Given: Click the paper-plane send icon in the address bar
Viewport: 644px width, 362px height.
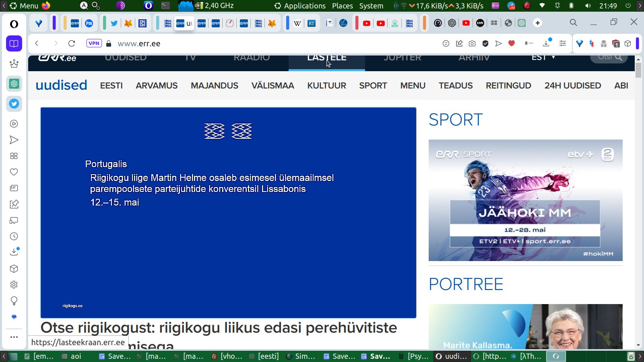Looking at the screenshot, I should pyautogui.click(x=498, y=43).
